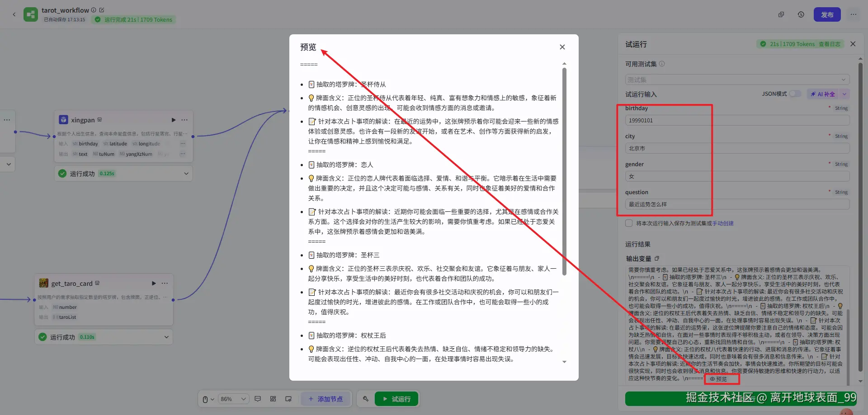
Task: Open xingpan node more options
Action: 184,120
